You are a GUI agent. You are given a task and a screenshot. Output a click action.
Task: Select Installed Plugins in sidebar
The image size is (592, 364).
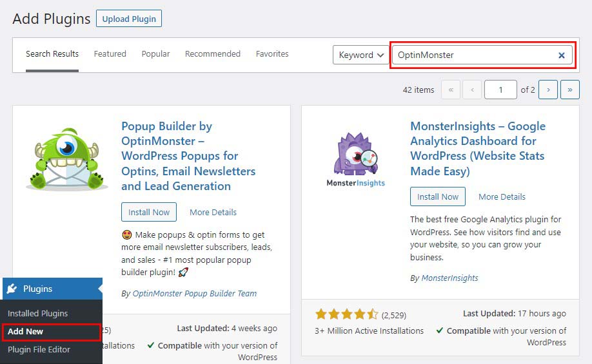38,314
